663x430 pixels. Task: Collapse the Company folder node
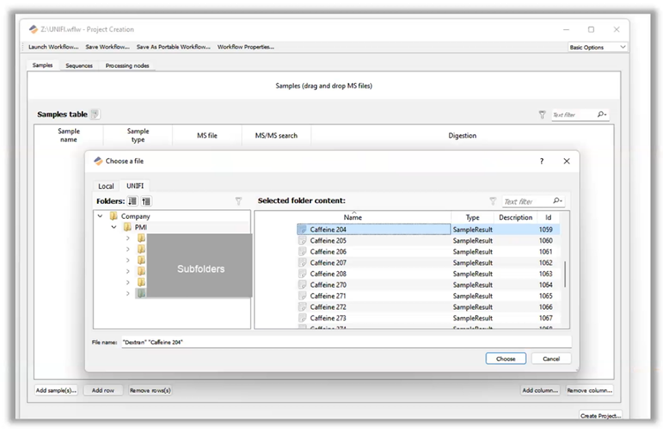101,216
